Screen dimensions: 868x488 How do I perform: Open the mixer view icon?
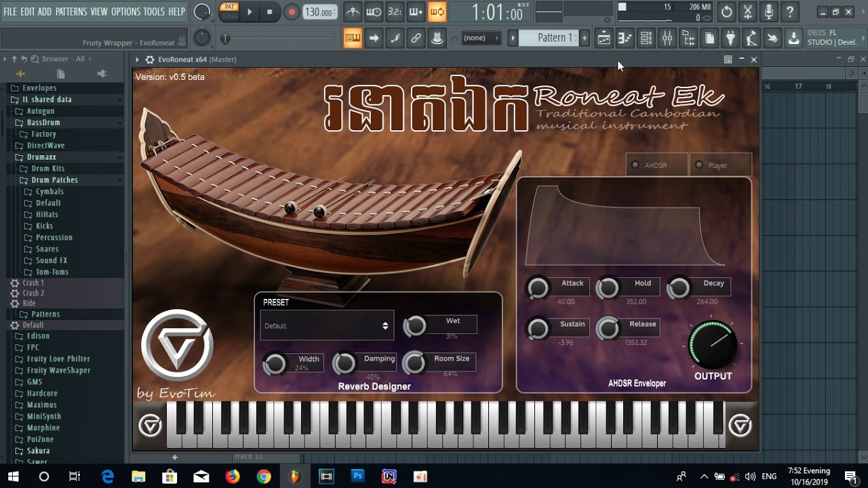coord(667,39)
